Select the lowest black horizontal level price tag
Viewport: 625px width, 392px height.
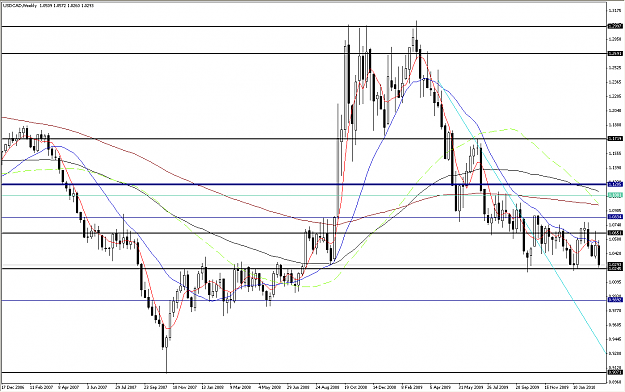pos(615,372)
